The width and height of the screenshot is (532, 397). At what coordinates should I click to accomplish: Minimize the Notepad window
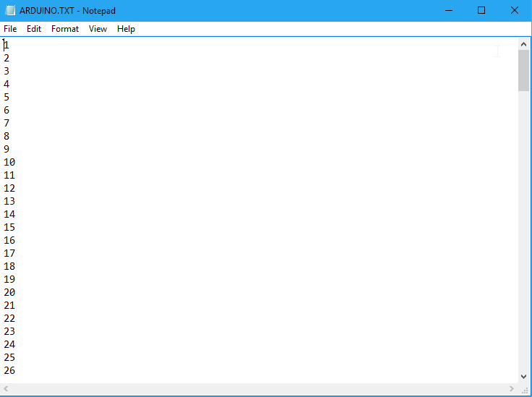pyautogui.click(x=448, y=10)
